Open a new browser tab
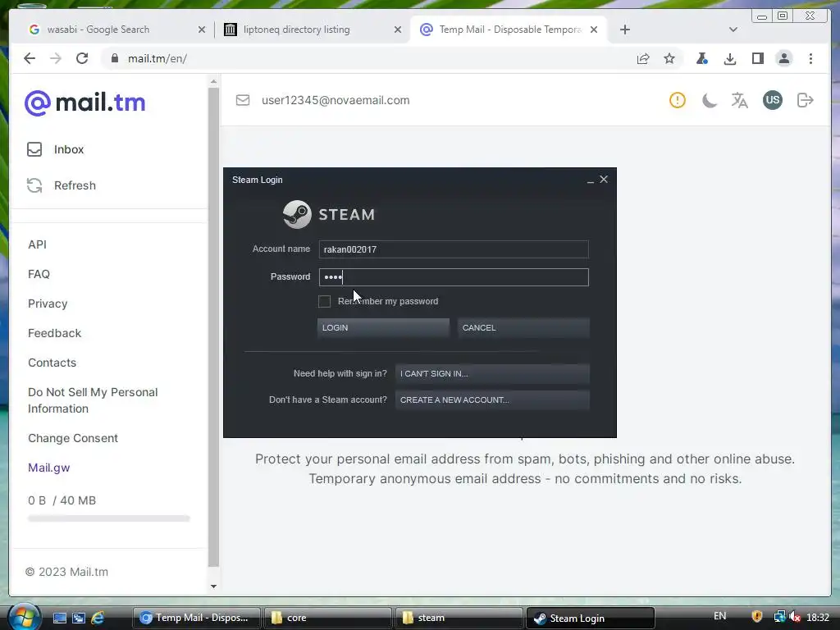This screenshot has height=630, width=840. tap(624, 30)
